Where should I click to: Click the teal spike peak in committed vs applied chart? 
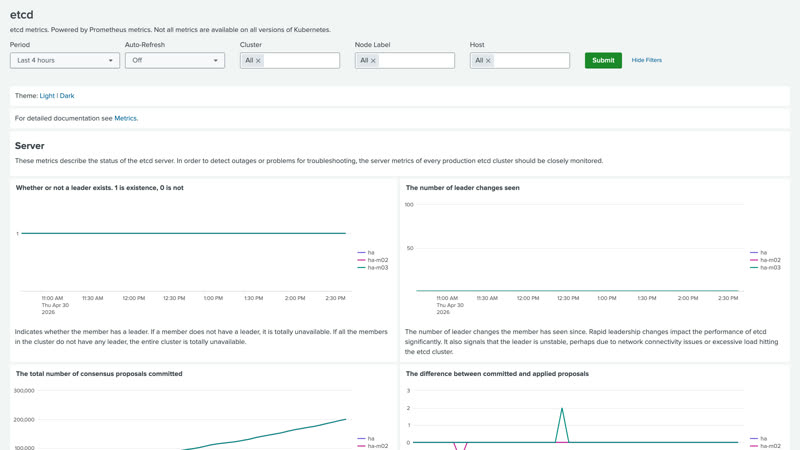click(x=562, y=409)
